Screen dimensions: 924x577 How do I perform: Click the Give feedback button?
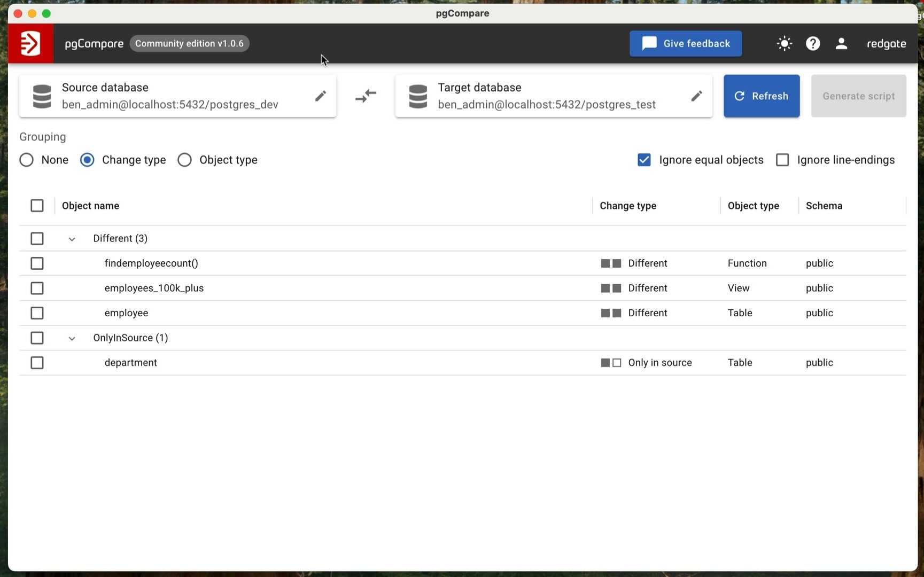tap(685, 43)
